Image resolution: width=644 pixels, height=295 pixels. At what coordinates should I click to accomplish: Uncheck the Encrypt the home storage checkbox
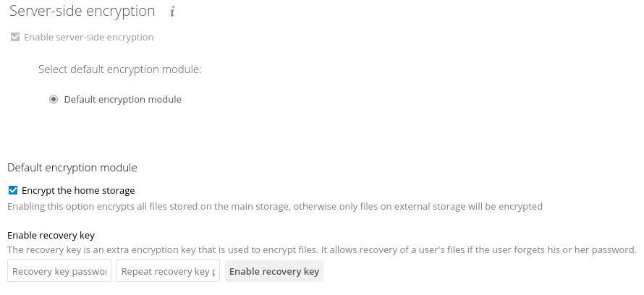point(13,190)
